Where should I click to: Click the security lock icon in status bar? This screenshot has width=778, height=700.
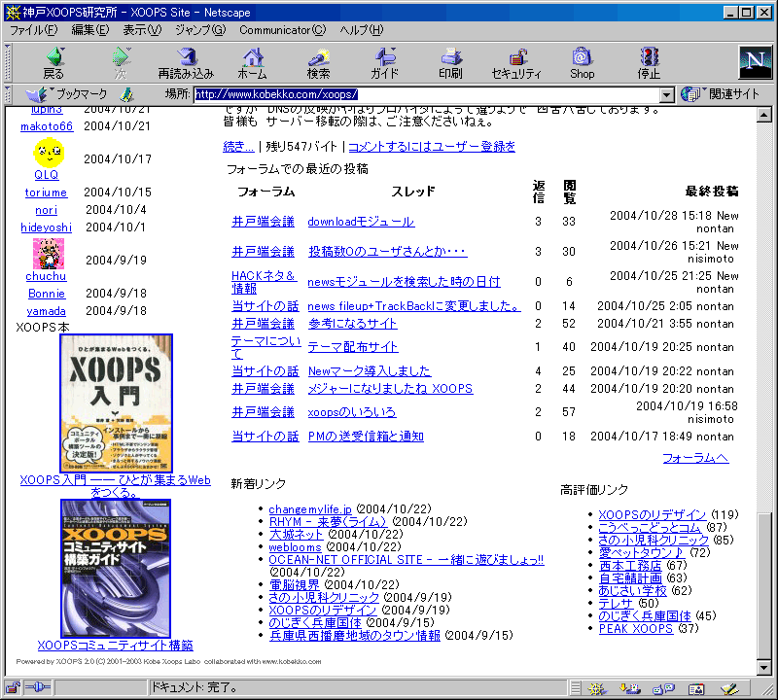13,687
